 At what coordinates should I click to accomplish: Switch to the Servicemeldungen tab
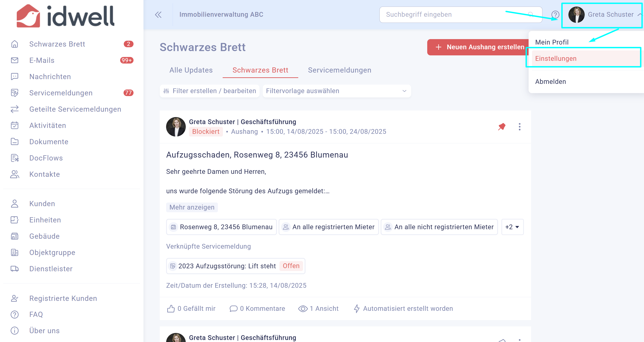pos(339,70)
